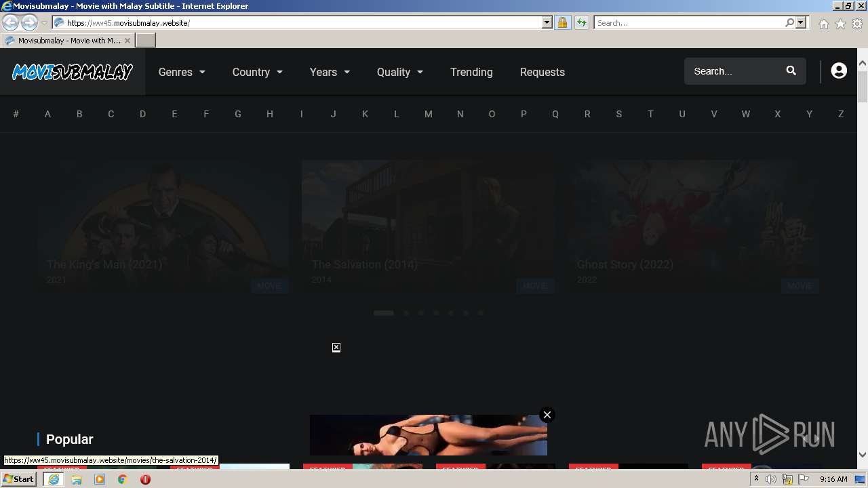Select the second carousel dot
The width and height of the screenshot is (868, 488).
click(406, 313)
